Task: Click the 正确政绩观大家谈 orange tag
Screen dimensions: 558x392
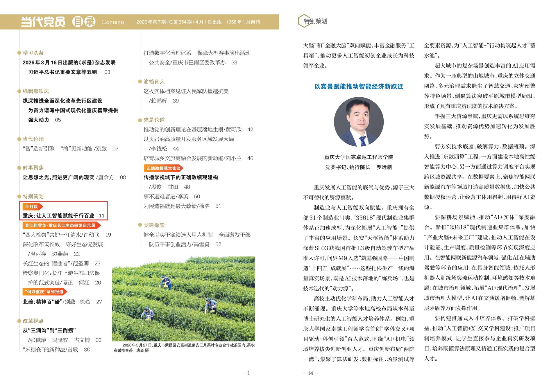Action: tap(163, 168)
